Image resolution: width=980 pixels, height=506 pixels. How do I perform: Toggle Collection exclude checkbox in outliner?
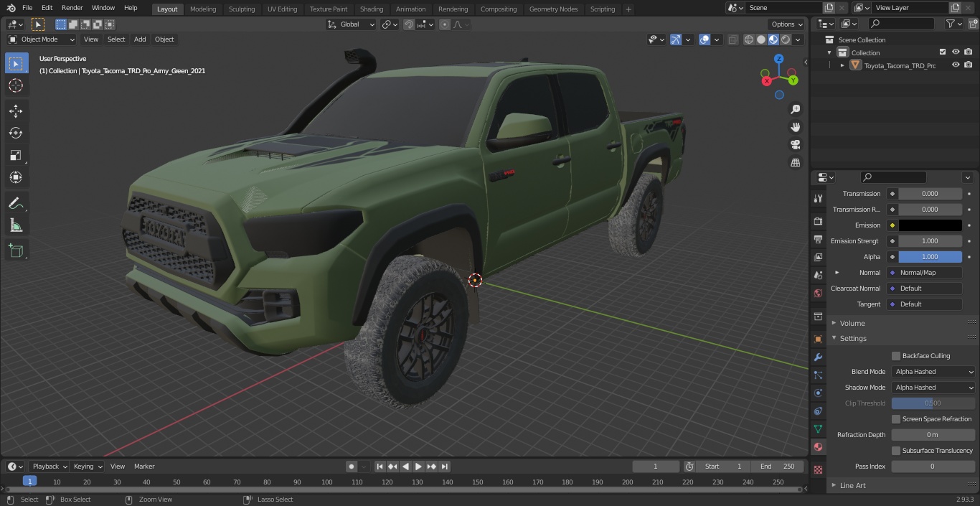943,52
